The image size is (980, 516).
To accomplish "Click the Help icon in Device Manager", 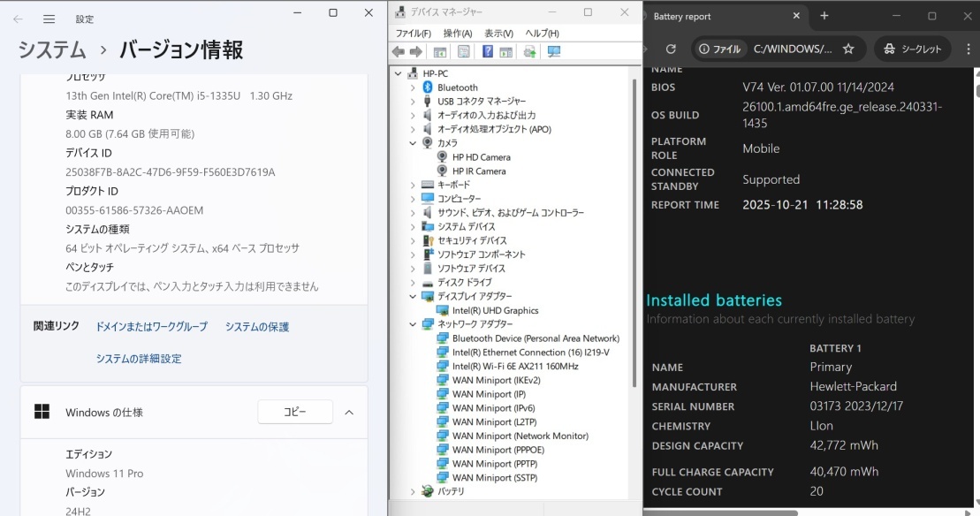I will [486, 51].
